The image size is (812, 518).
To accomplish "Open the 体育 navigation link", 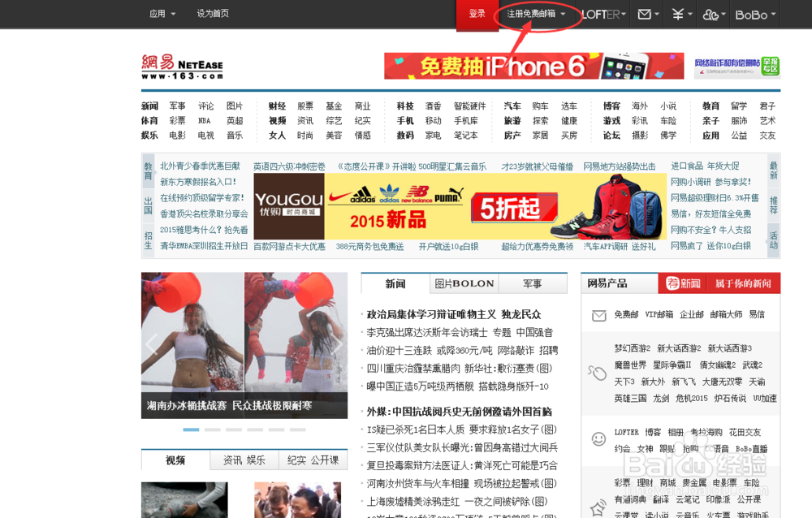I will point(149,121).
